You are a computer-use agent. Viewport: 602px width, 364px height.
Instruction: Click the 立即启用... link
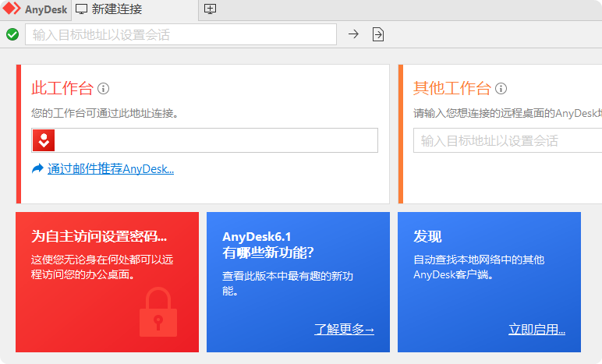[536, 330]
